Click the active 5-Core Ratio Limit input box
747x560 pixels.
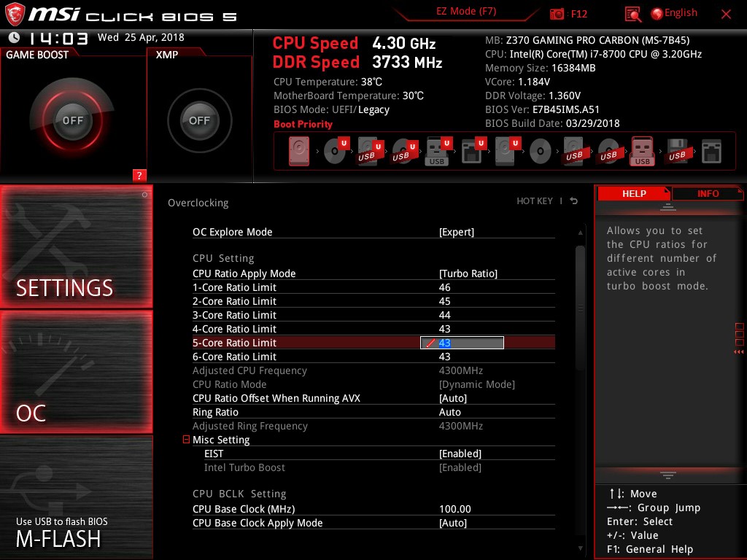click(x=462, y=343)
